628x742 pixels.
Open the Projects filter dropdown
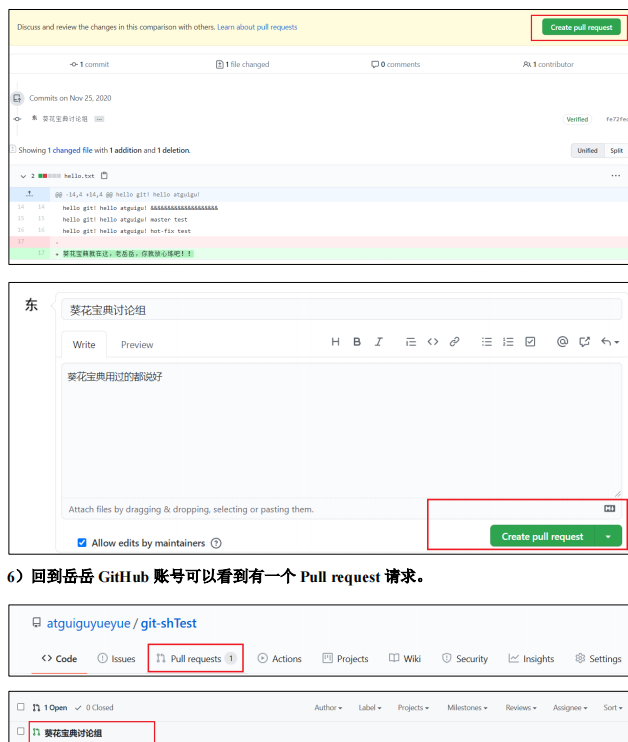coord(413,707)
